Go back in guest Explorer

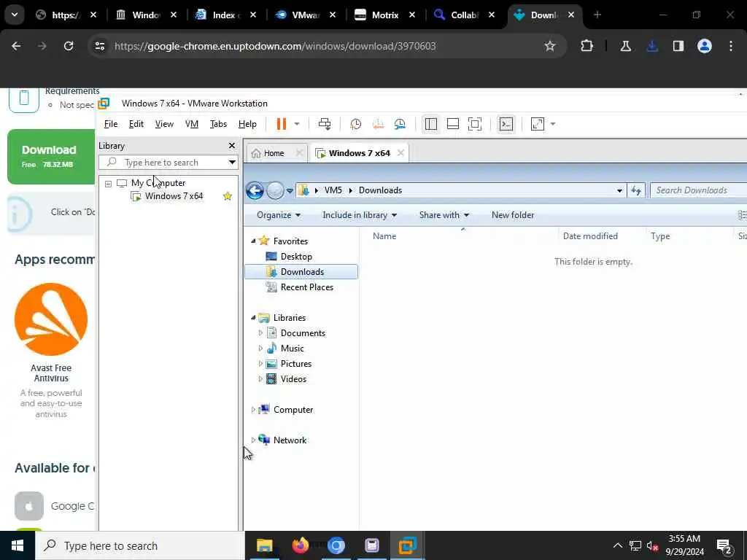pos(255,190)
